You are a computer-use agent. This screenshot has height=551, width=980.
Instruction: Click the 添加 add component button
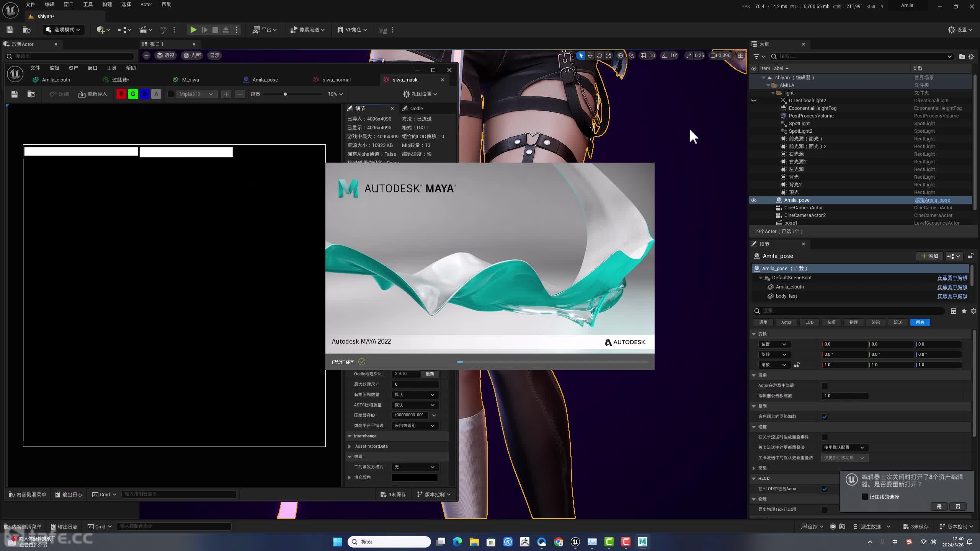pyautogui.click(x=930, y=256)
